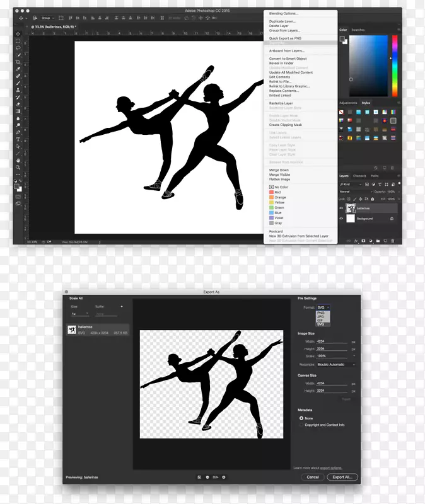The image size is (425, 504).
Task: Click the vertical rainbow hue slider
Action: pos(395,66)
